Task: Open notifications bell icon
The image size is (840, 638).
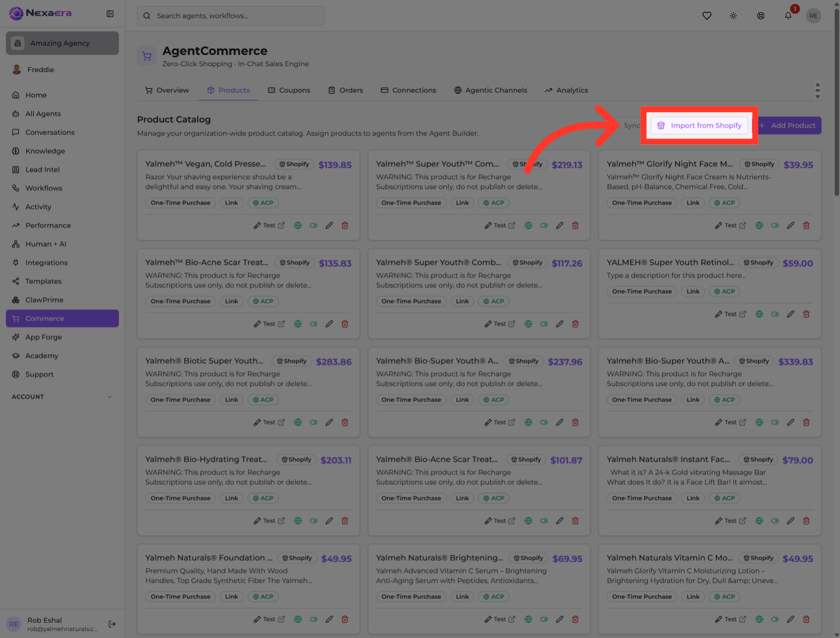Action: click(788, 16)
